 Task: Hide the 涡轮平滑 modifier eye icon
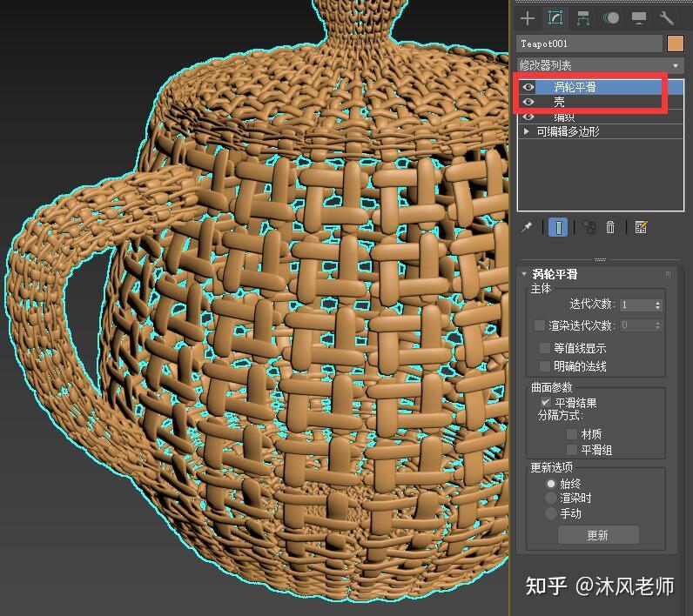click(x=528, y=87)
